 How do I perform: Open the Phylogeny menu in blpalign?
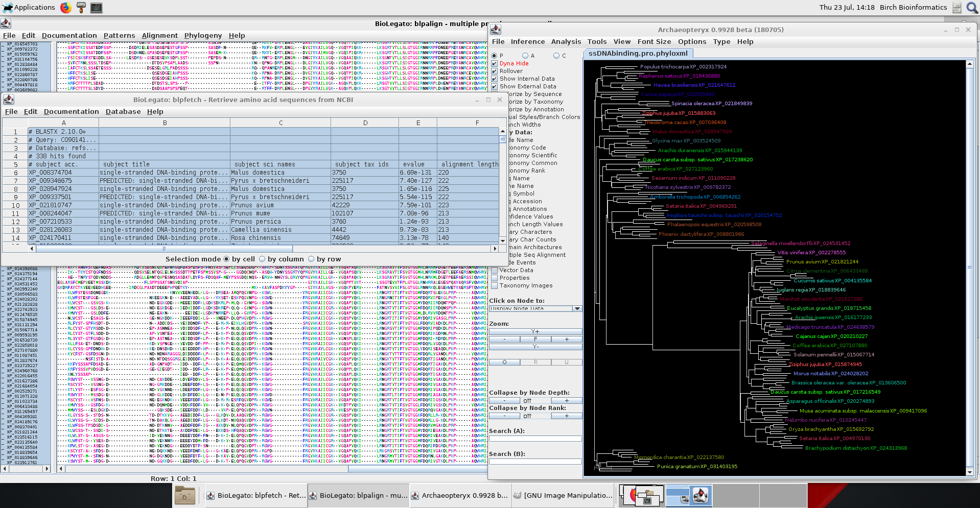click(203, 36)
